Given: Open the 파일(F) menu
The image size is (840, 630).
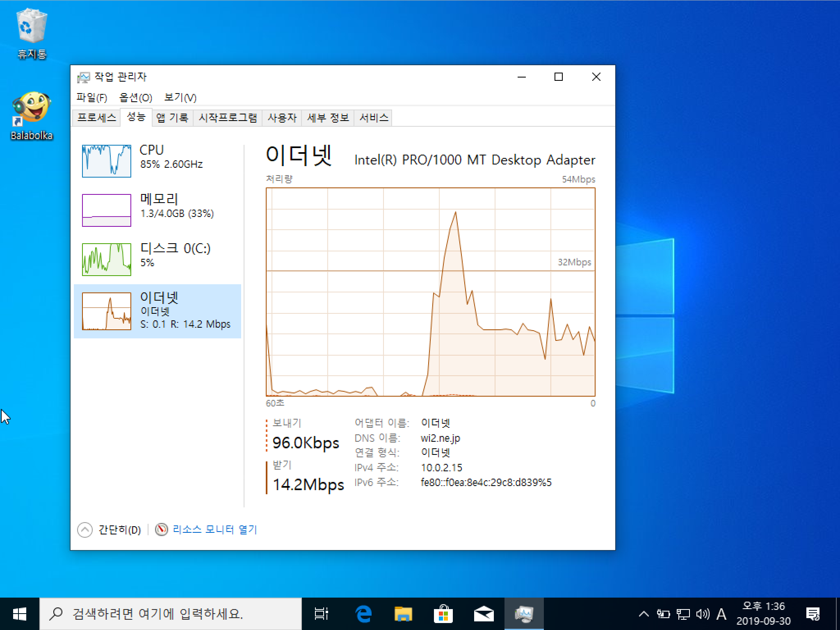Looking at the screenshot, I should click(92, 98).
